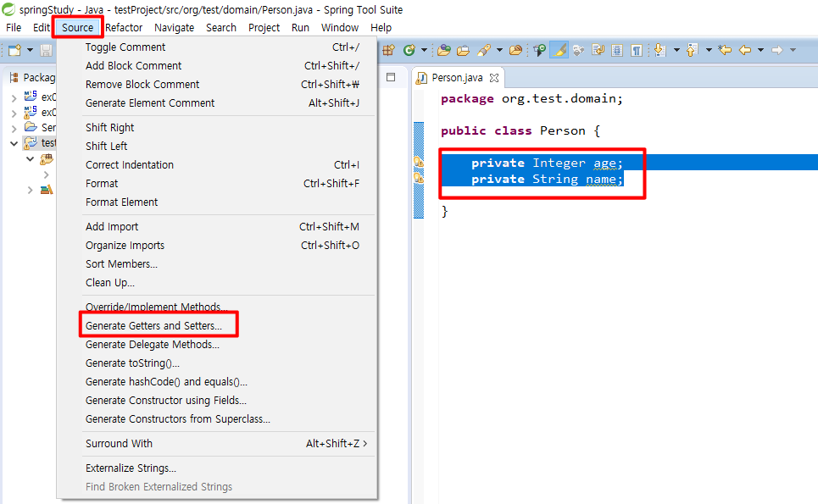Click the Maximize view square icon
818x504 pixels.
[x=391, y=77]
